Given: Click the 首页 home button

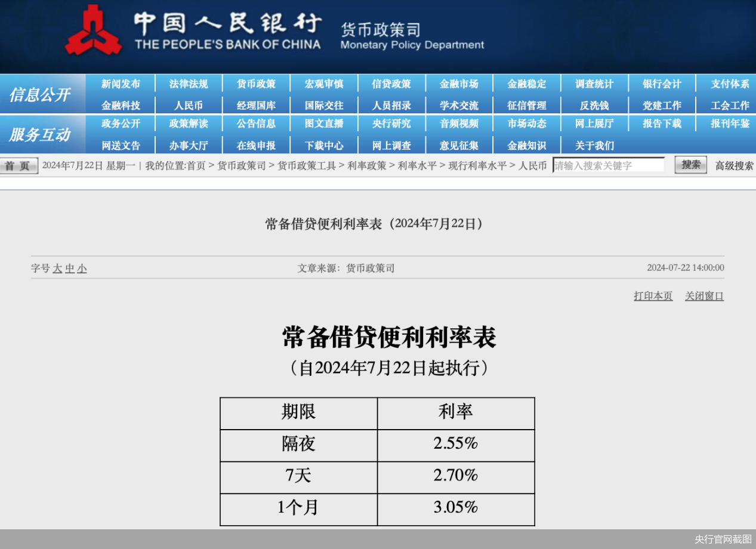Looking at the screenshot, I should 19,166.
